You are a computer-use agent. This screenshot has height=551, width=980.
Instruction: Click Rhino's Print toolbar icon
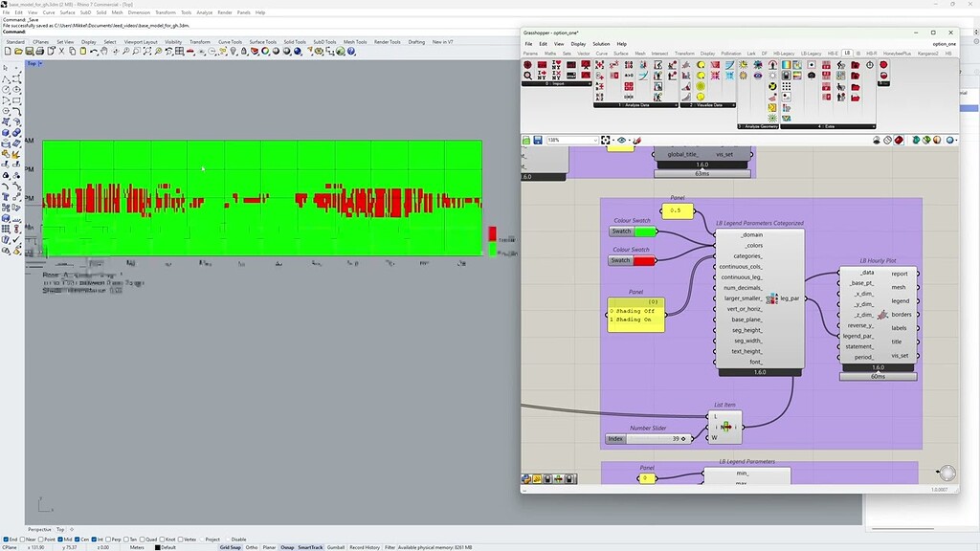point(38,51)
